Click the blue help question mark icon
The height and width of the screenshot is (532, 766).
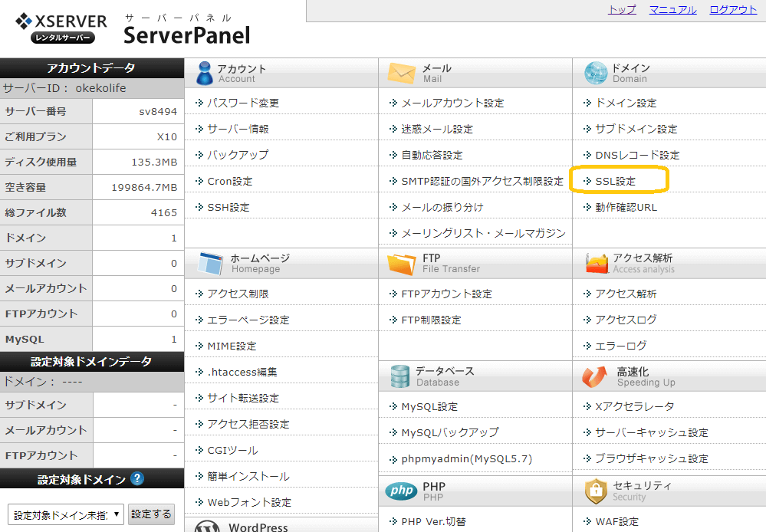(x=138, y=478)
